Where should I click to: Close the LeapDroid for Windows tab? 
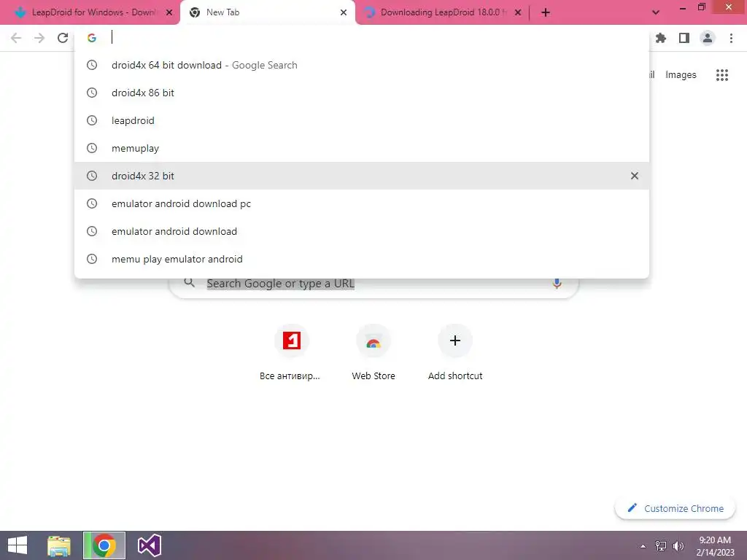(169, 12)
